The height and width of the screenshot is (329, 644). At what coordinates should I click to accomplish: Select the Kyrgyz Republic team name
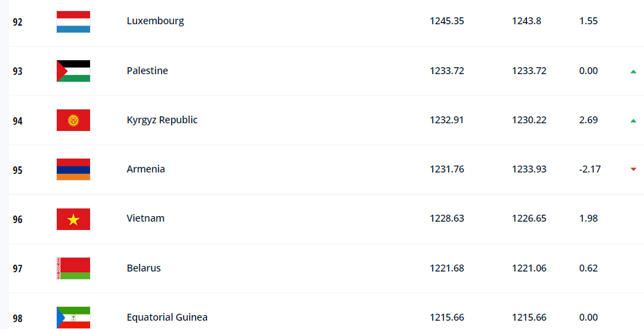pyautogui.click(x=162, y=120)
